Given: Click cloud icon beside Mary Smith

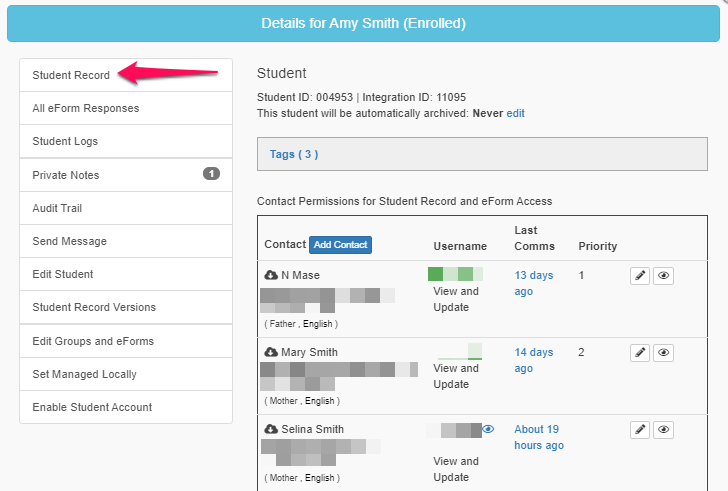Looking at the screenshot, I should pyautogui.click(x=271, y=352).
